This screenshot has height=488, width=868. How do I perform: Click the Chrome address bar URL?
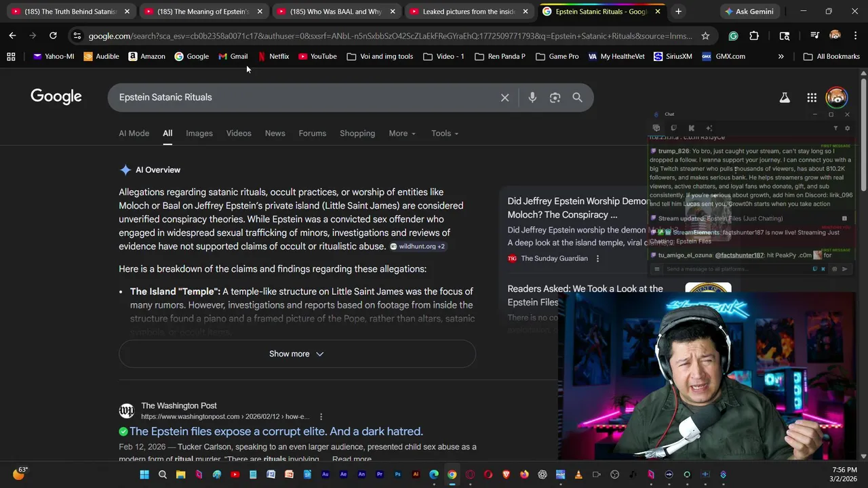coord(390,36)
